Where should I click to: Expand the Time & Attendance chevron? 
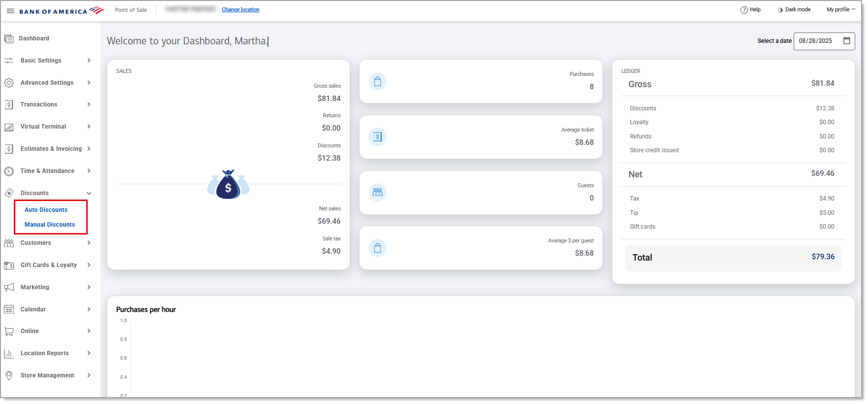pyautogui.click(x=89, y=171)
